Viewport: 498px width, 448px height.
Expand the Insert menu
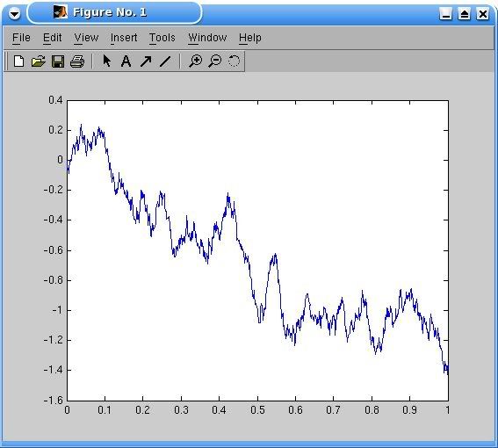(x=124, y=38)
